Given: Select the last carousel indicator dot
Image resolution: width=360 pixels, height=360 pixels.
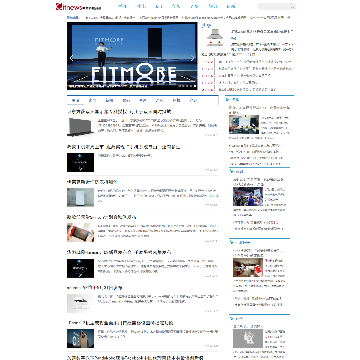Looking at the screenshot, I should pos(195,86).
